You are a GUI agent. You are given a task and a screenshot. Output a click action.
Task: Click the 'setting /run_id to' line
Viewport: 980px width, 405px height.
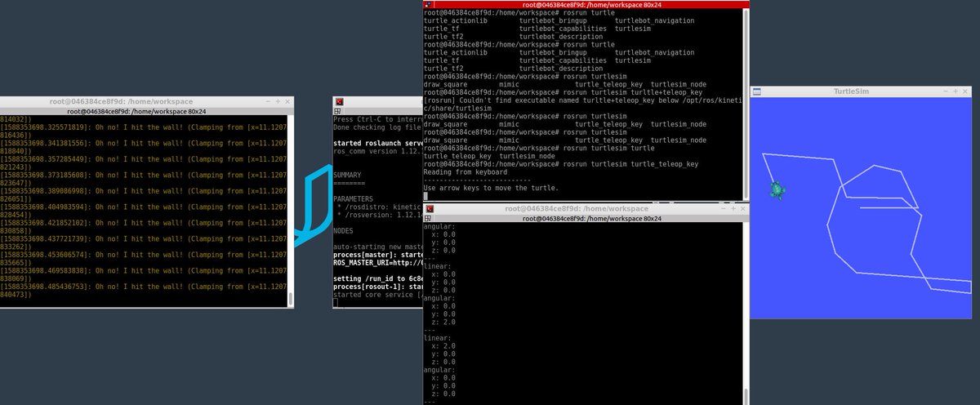pos(377,278)
